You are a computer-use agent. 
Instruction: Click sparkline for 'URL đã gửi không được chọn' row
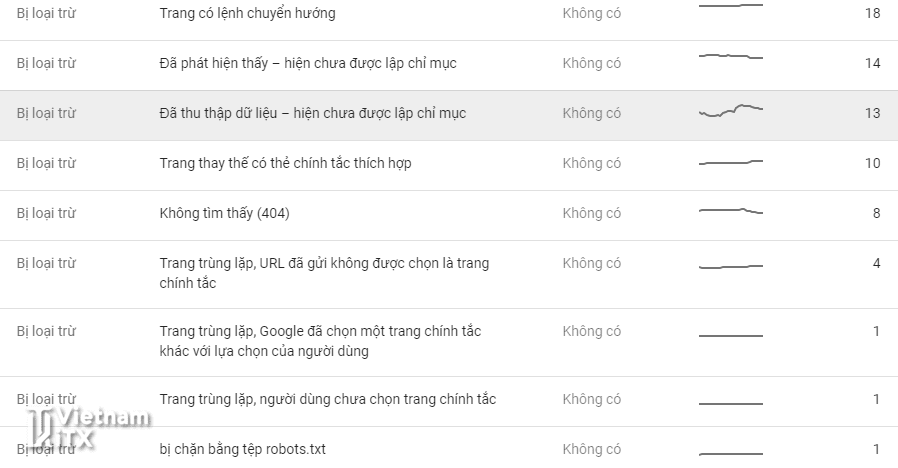pyautogui.click(x=730, y=267)
